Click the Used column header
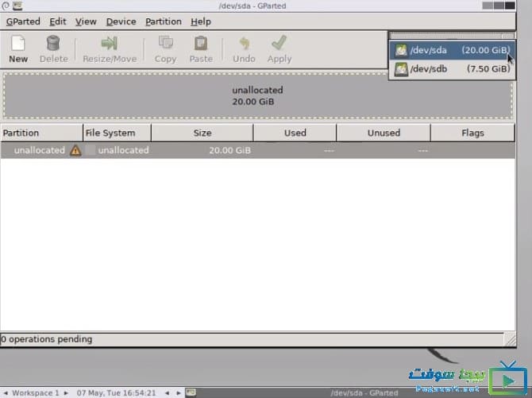 [x=295, y=133]
